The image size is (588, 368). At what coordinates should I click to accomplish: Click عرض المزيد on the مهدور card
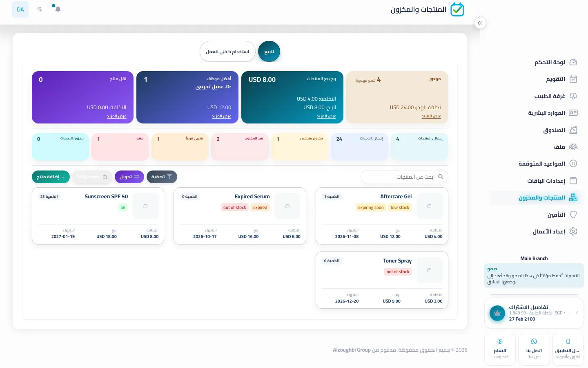point(431,116)
